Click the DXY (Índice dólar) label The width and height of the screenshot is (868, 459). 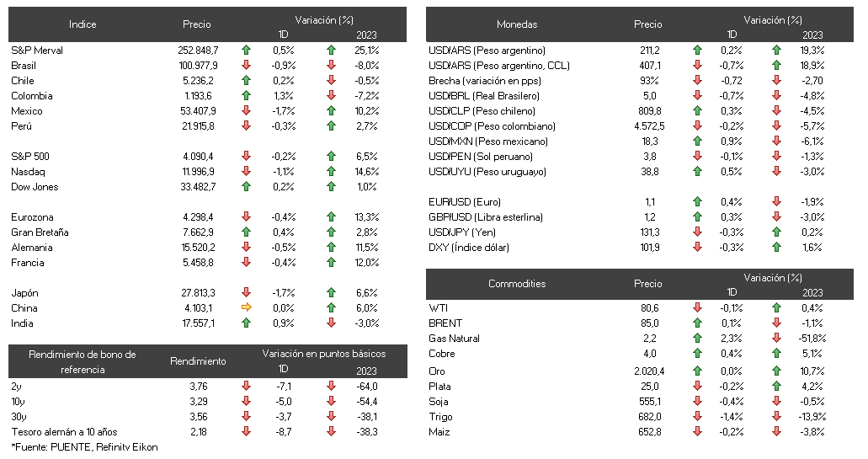point(468,248)
